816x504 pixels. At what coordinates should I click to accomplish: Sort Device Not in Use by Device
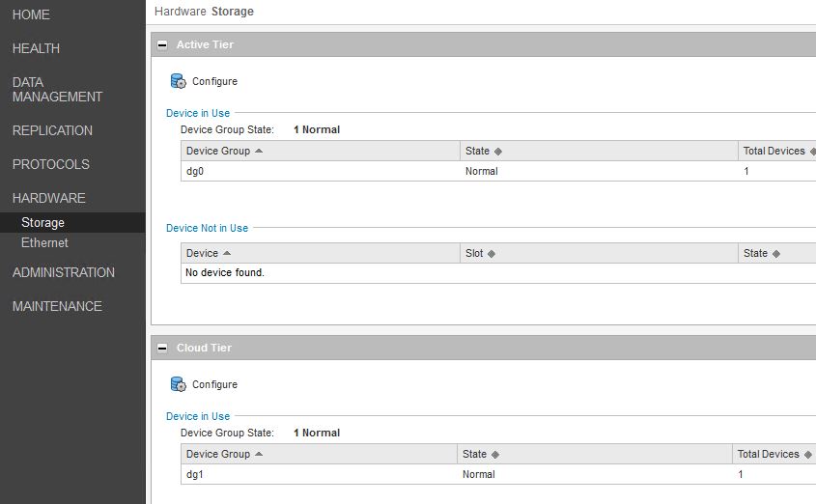point(227,253)
